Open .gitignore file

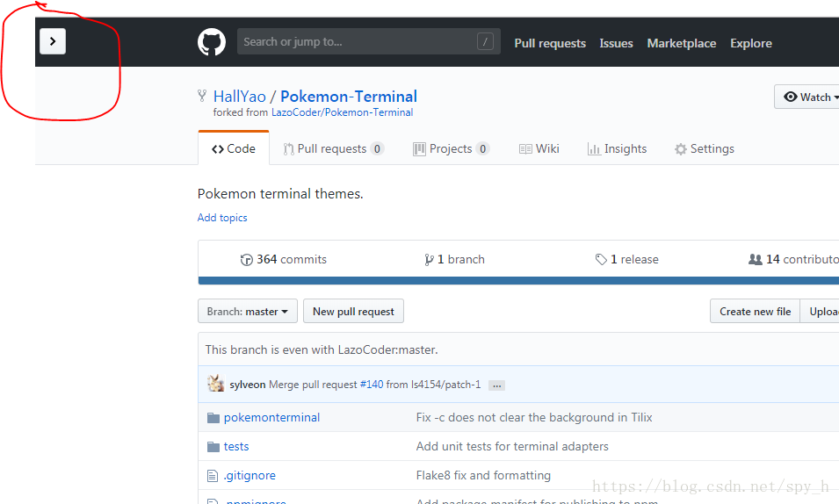coord(250,475)
